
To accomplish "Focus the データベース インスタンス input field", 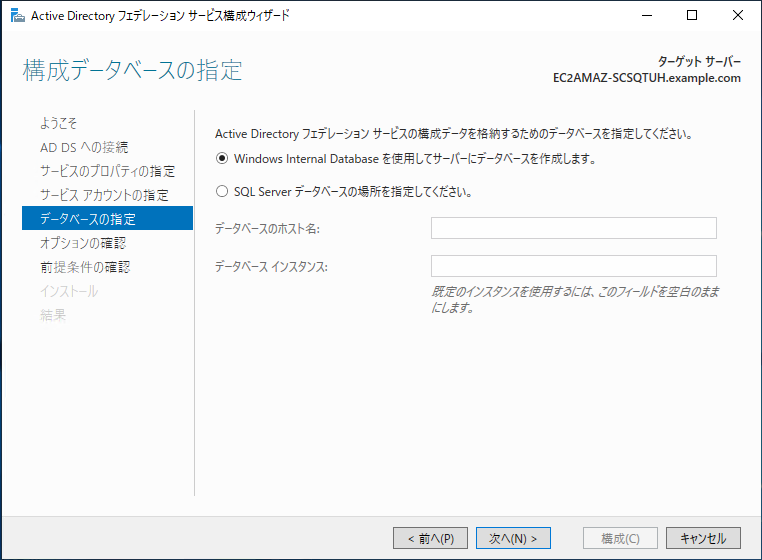I will [573, 266].
